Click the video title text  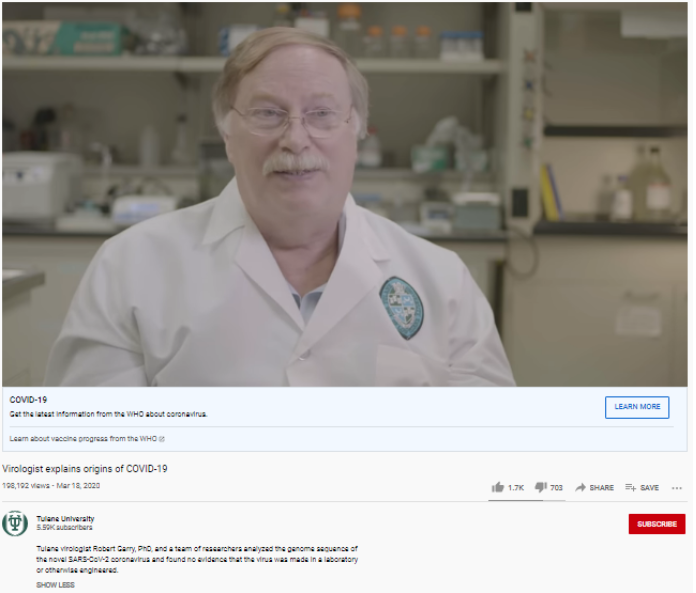click(85, 469)
